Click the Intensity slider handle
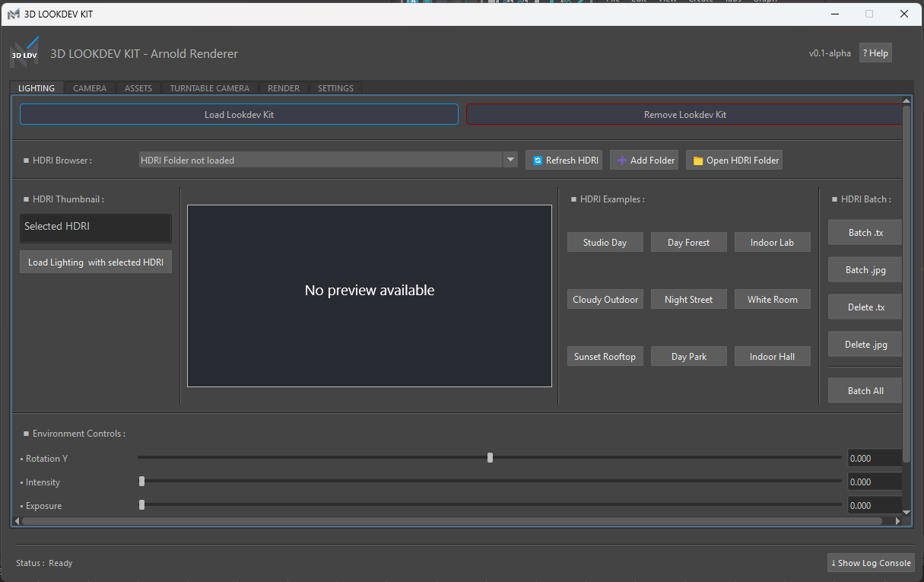Image resolution: width=924 pixels, height=582 pixels. pos(142,481)
